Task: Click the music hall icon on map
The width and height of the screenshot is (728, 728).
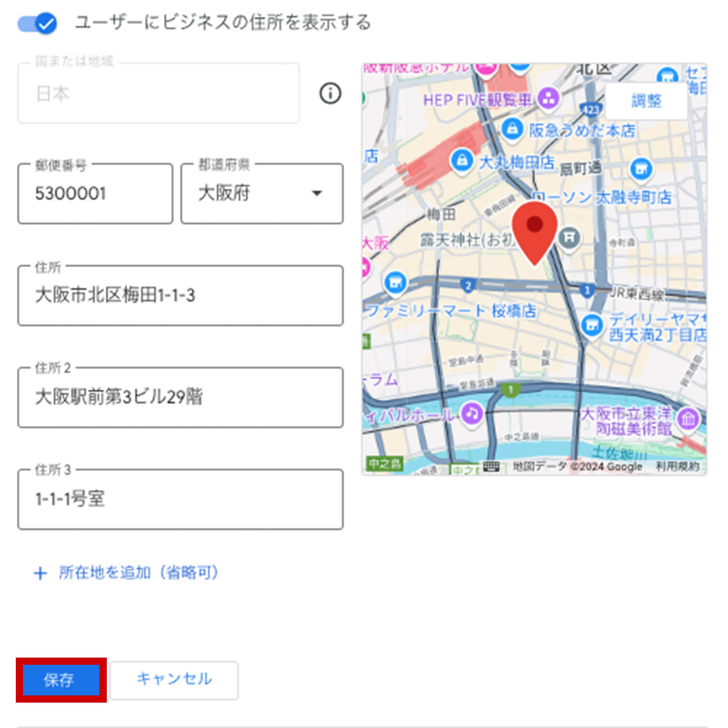Action: click(x=472, y=413)
